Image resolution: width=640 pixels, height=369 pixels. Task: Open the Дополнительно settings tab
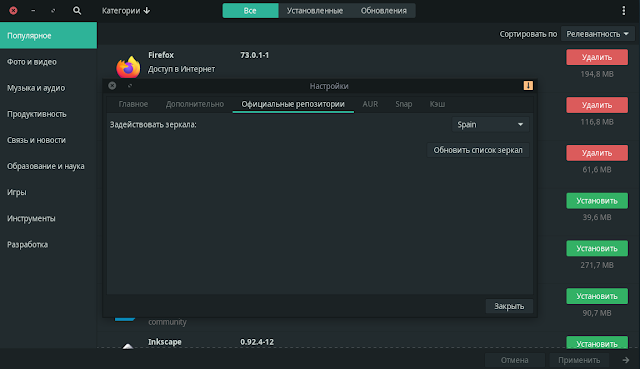click(195, 104)
